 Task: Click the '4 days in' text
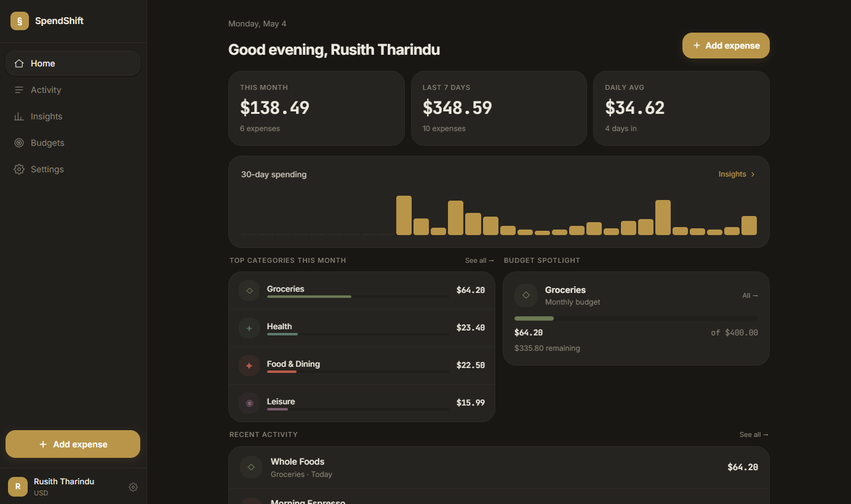coord(621,129)
